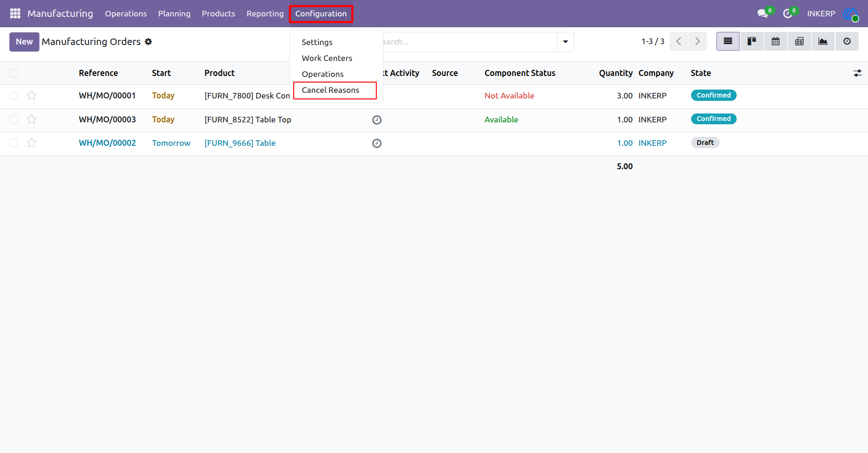Star WH/MO/00002 as favorite
Image resolution: width=868 pixels, height=453 pixels.
[31, 143]
